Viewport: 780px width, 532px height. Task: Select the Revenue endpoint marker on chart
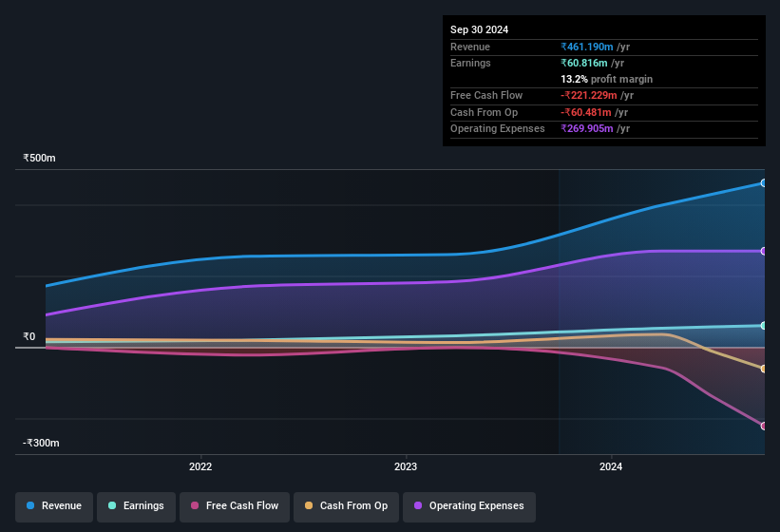point(764,183)
